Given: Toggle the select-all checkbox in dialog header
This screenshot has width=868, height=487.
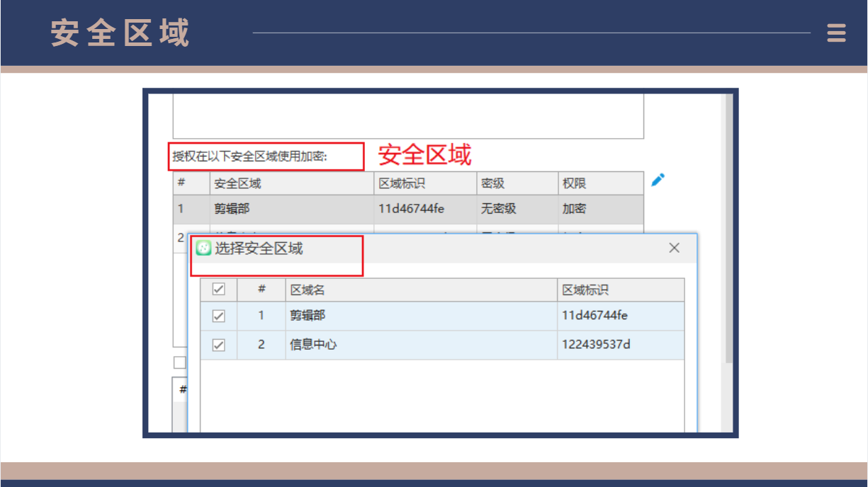Looking at the screenshot, I should coord(219,290).
